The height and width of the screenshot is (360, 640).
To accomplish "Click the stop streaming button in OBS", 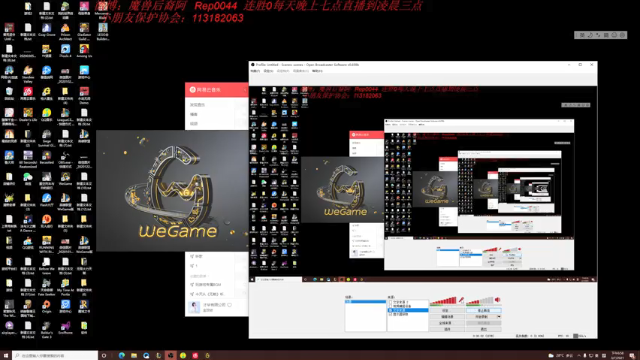I will (x=484, y=310).
